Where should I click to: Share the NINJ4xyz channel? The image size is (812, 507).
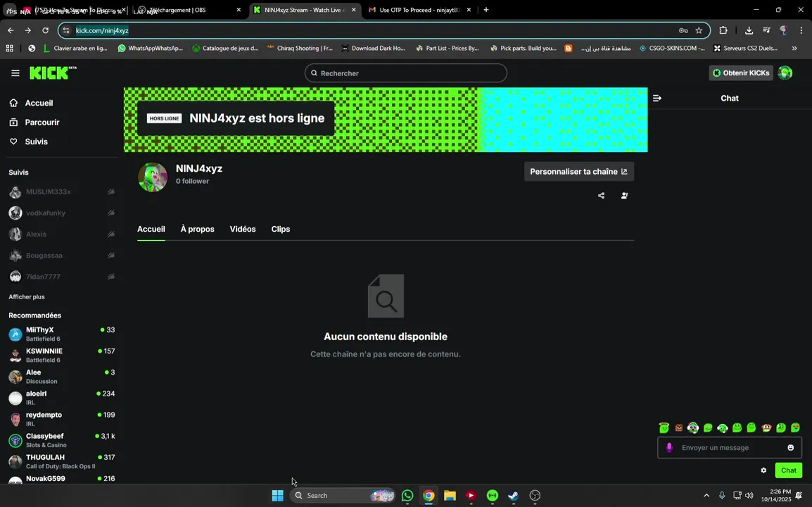pos(601,196)
